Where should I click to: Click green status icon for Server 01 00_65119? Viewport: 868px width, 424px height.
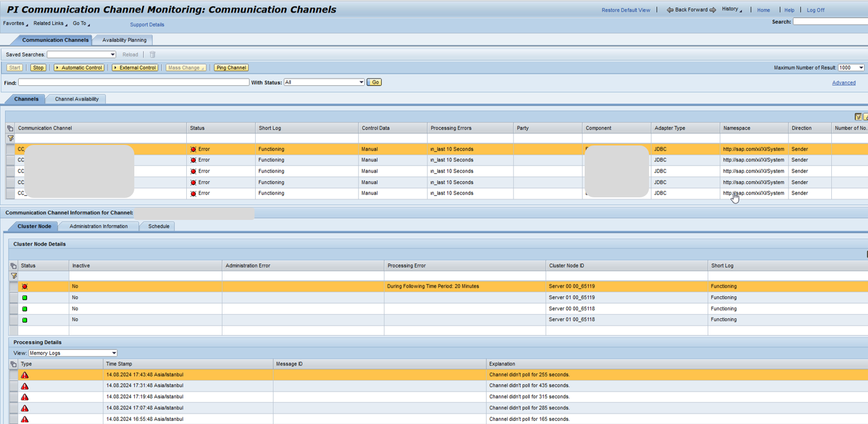click(25, 298)
